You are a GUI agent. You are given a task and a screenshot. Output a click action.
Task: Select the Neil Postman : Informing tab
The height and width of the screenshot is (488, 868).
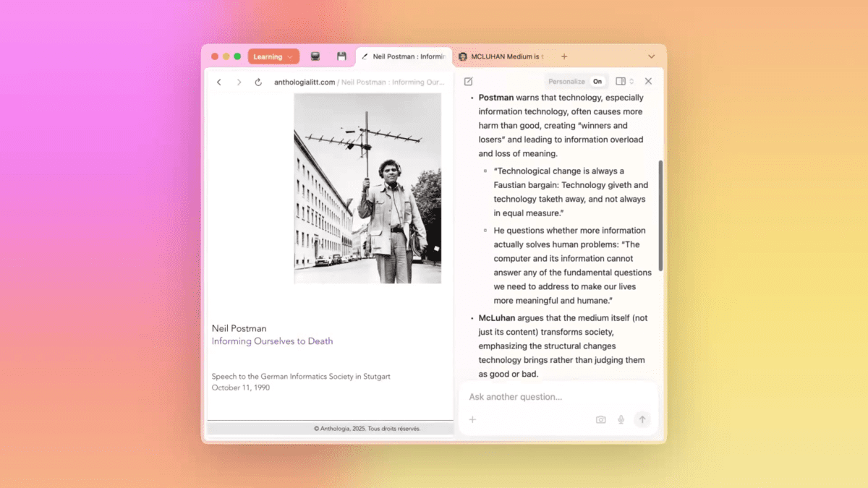pos(405,56)
